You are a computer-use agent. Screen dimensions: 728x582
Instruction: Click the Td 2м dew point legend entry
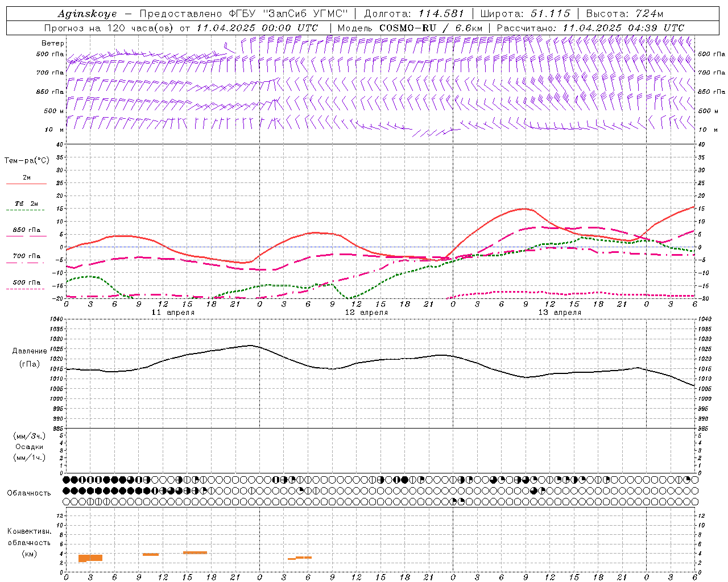tap(26, 206)
